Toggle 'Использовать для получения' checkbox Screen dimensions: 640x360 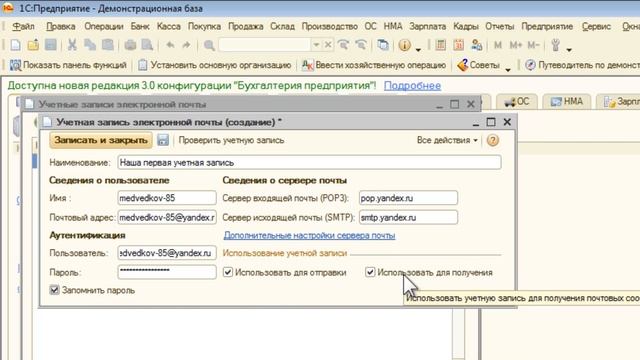pos(370,272)
